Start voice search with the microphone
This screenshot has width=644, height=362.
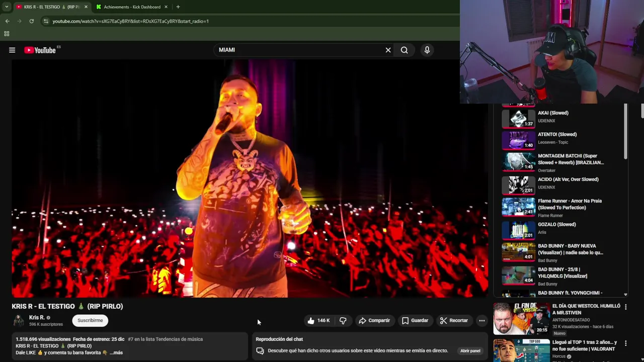point(427,50)
